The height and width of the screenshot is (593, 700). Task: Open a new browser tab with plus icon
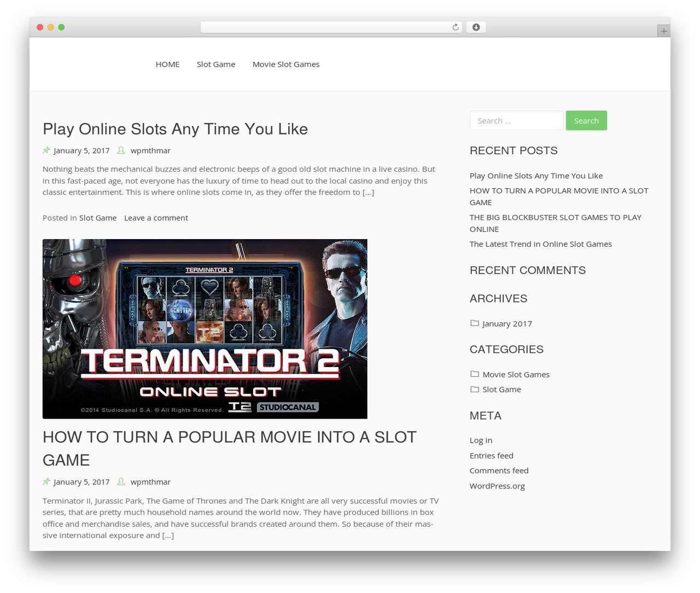coord(663,31)
